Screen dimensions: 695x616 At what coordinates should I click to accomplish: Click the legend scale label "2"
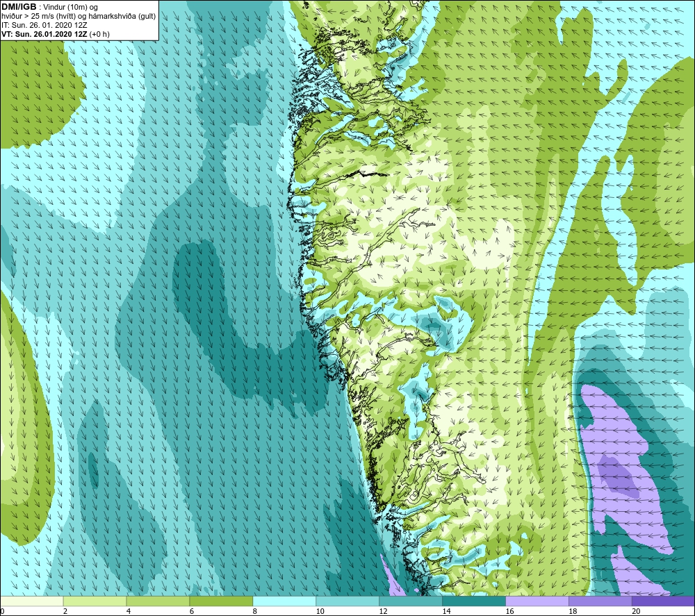(65, 612)
